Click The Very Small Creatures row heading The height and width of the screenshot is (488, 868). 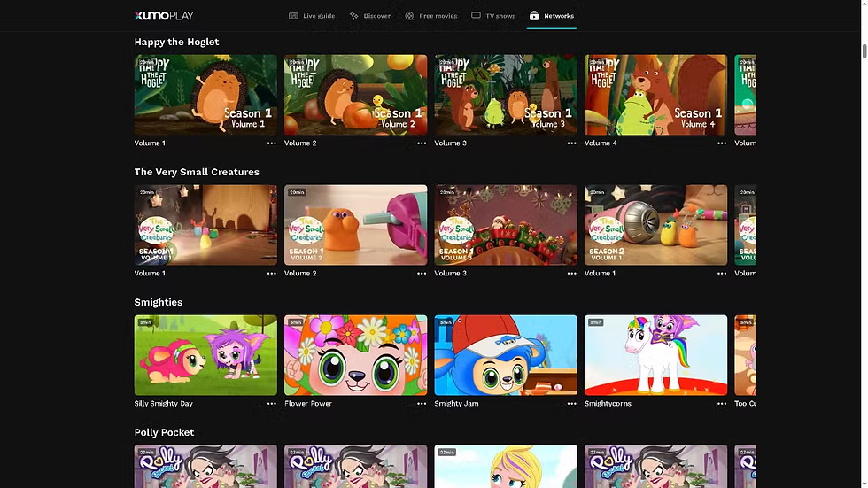tap(197, 172)
